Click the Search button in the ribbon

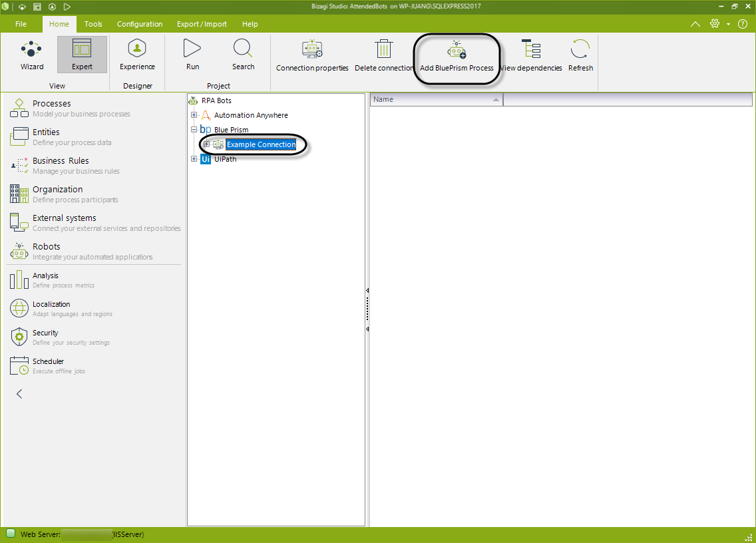tap(243, 55)
